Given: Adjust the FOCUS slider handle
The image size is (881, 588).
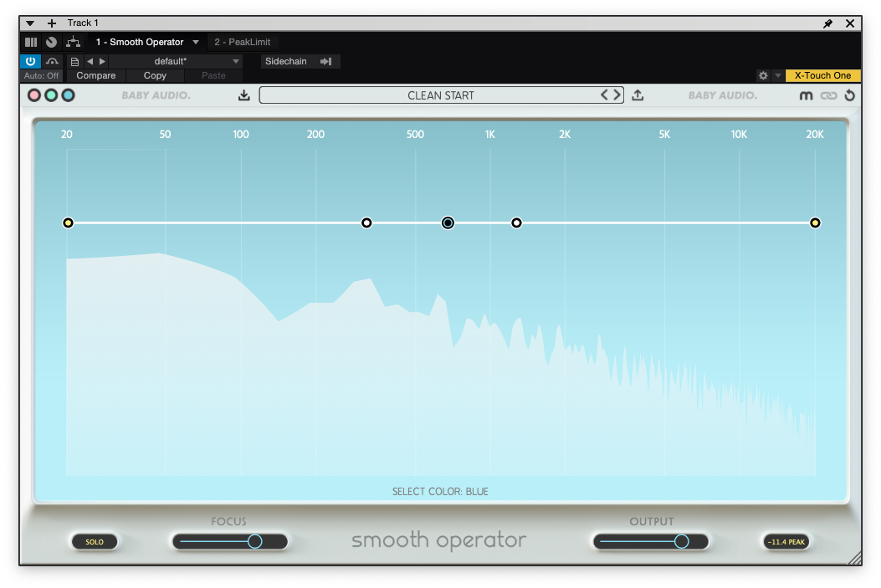Looking at the screenshot, I should (x=255, y=541).
